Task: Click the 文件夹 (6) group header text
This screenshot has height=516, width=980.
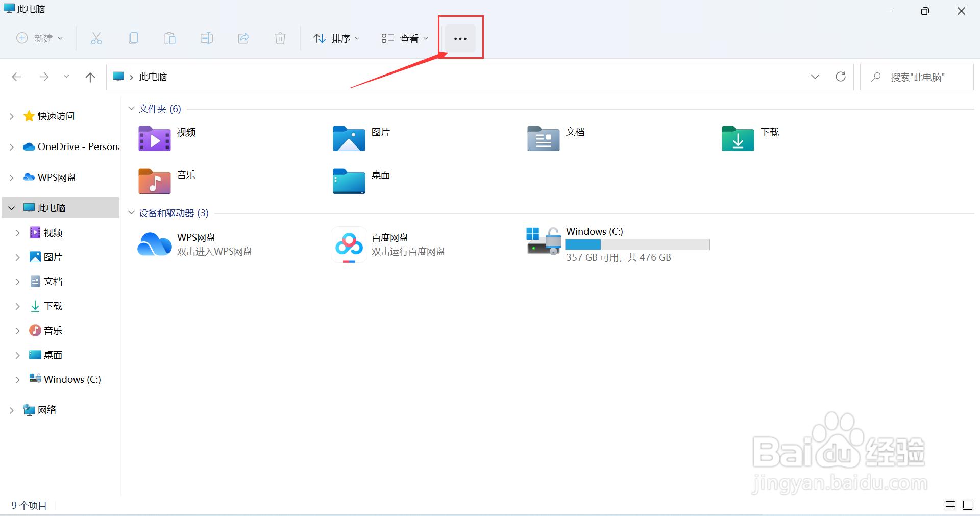Action: (160, 109)
